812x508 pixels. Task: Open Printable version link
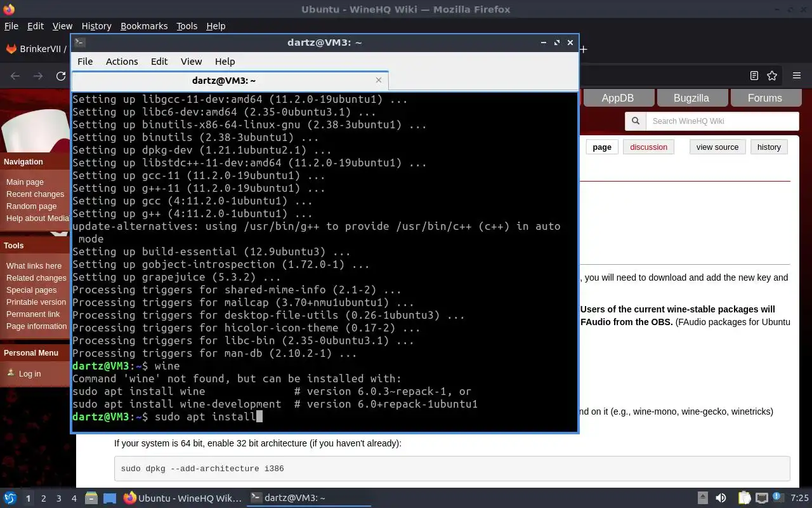point(36,302)
